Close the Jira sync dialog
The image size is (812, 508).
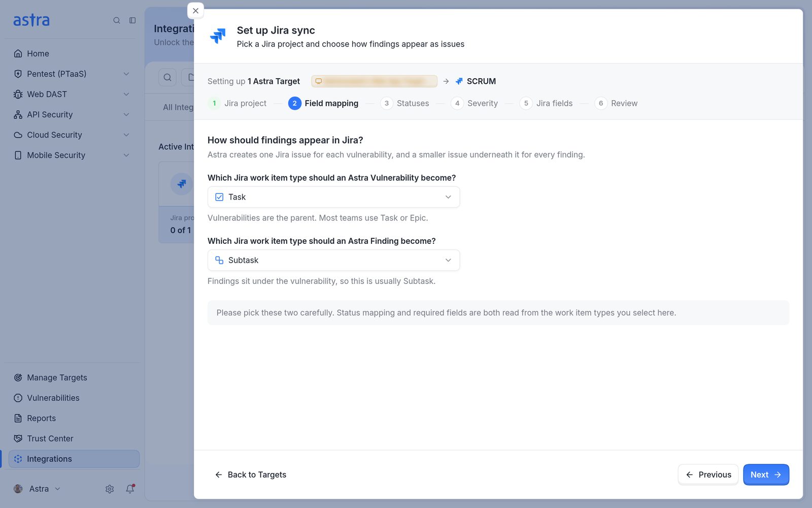coord(195,11)
